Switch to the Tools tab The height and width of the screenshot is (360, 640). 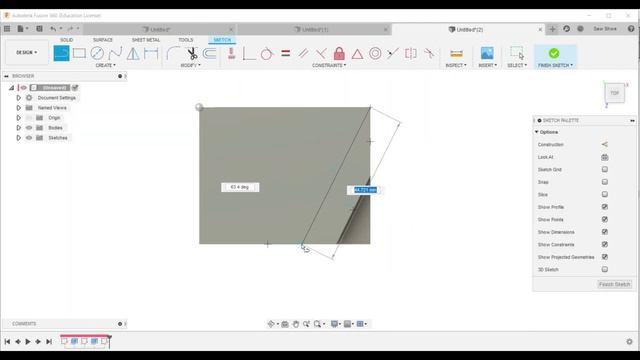pos(186,40)
